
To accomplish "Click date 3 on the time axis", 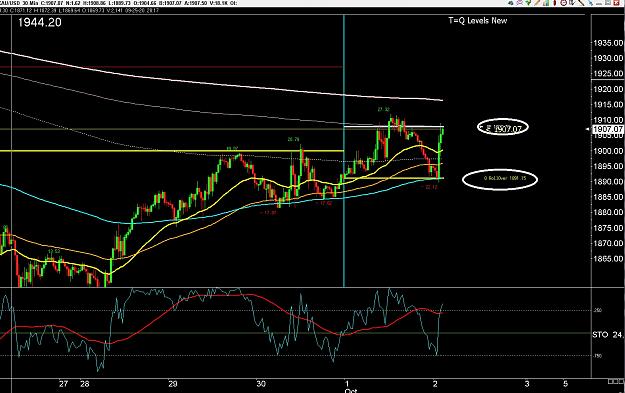I will coord(527,384).
